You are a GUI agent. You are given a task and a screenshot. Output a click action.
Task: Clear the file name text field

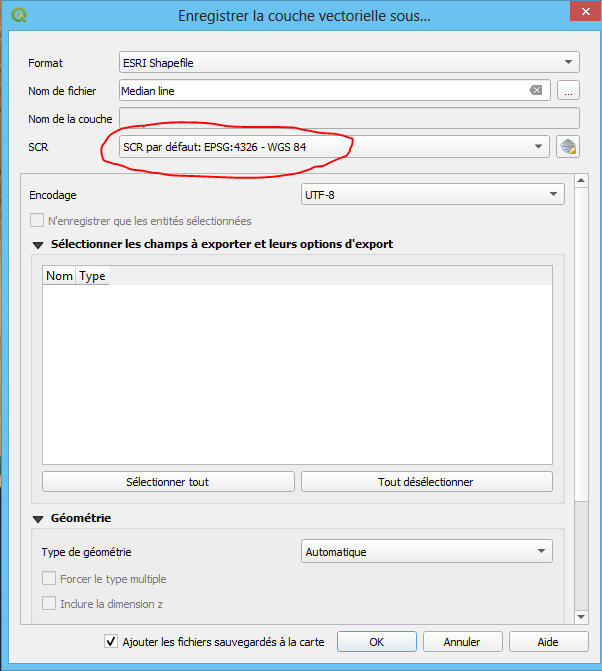coord(536,91)
